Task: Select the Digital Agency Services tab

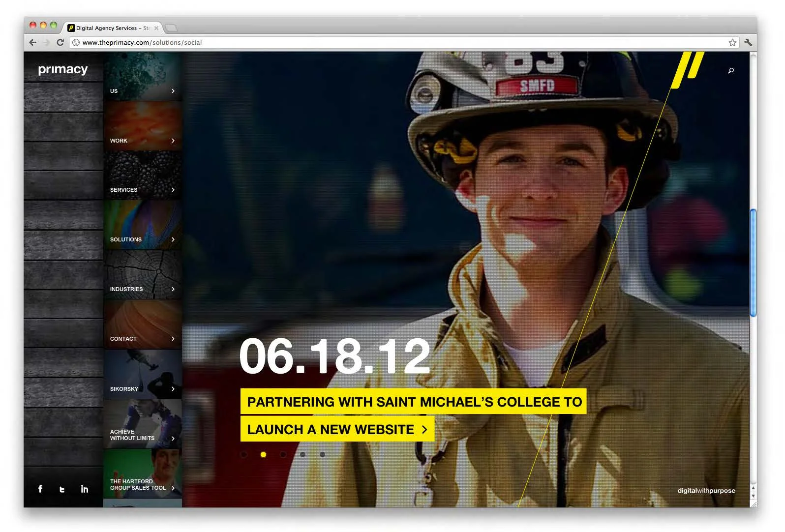Action: click(x=113, y=28)
